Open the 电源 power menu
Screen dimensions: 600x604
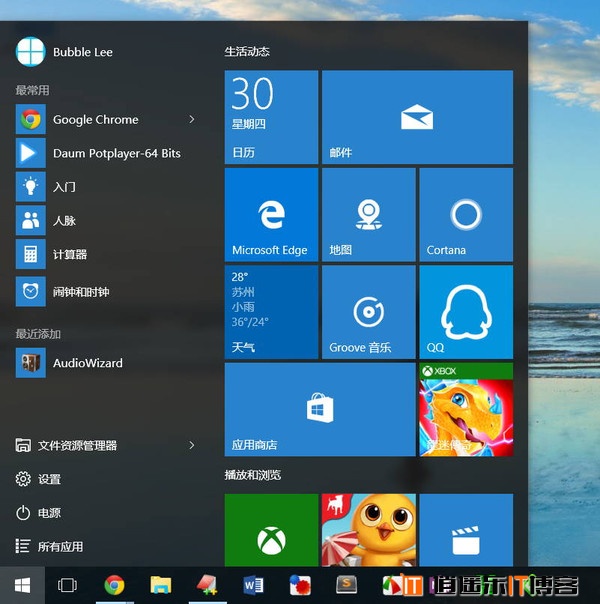pos(38,513)
